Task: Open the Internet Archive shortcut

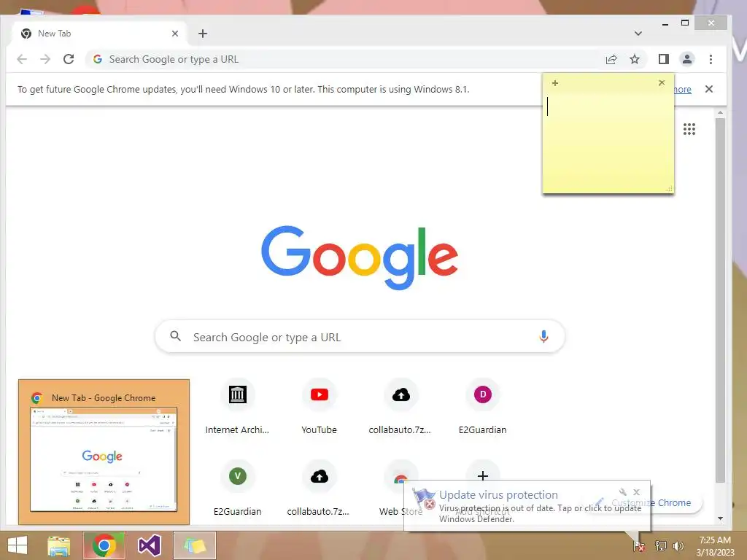Action: click(237, 407)
